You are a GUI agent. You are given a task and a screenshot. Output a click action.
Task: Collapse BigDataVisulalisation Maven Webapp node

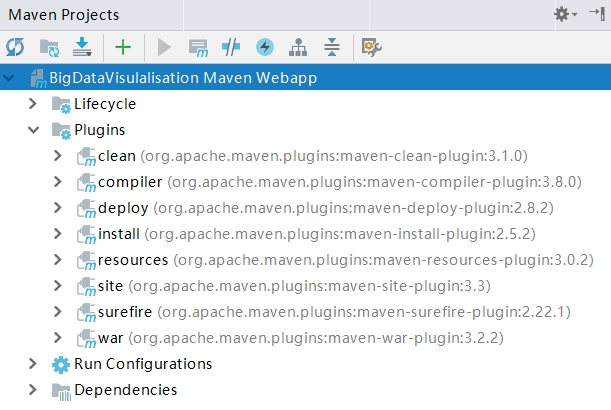click(x=9, y=78)
